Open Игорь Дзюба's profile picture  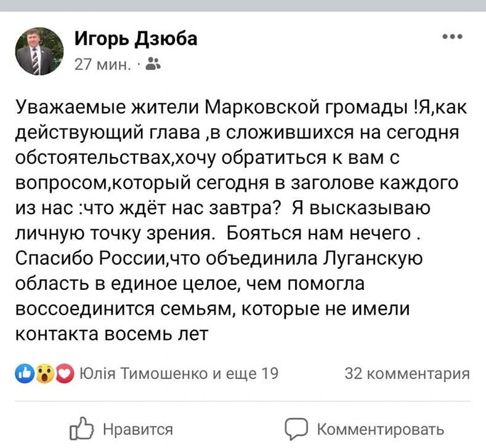coord(39,50)
